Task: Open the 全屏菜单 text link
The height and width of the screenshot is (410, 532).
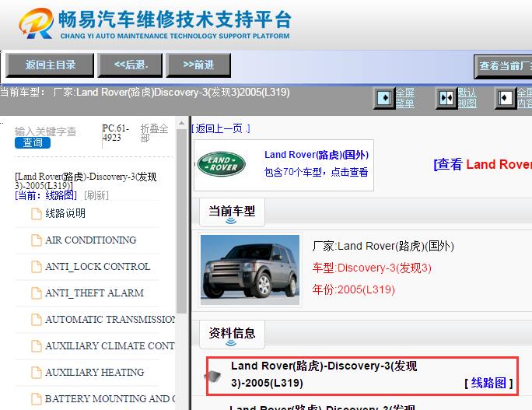Action: (405, 98)
